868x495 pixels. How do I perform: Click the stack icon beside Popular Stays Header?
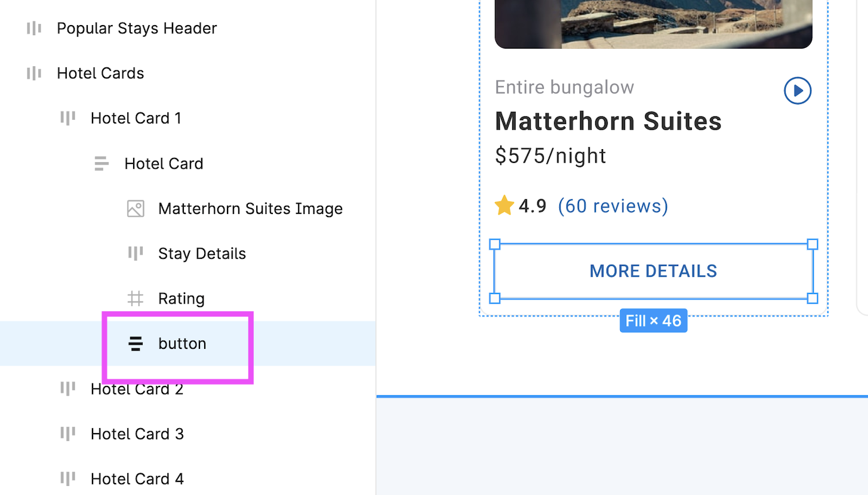[33, 27]
